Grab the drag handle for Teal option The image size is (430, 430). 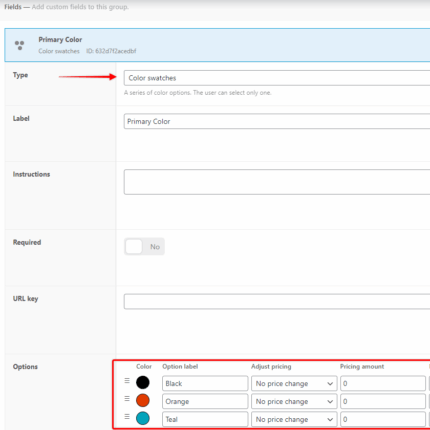coord(127,416)
